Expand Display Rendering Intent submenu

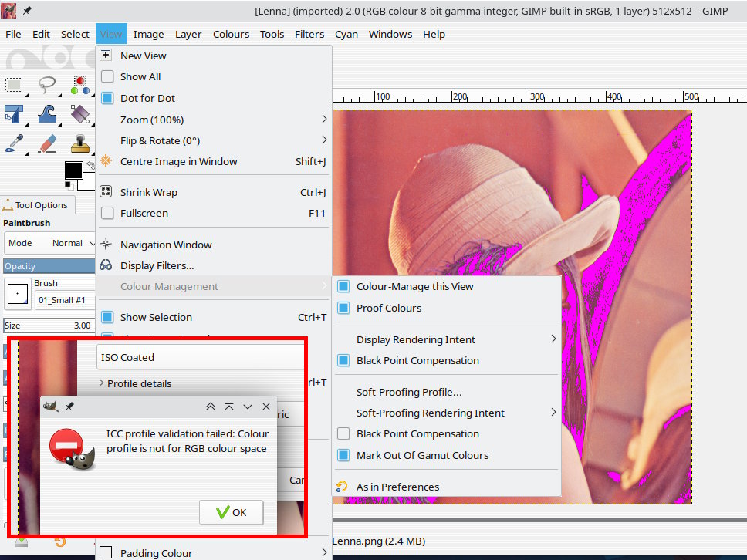(447, 339)
